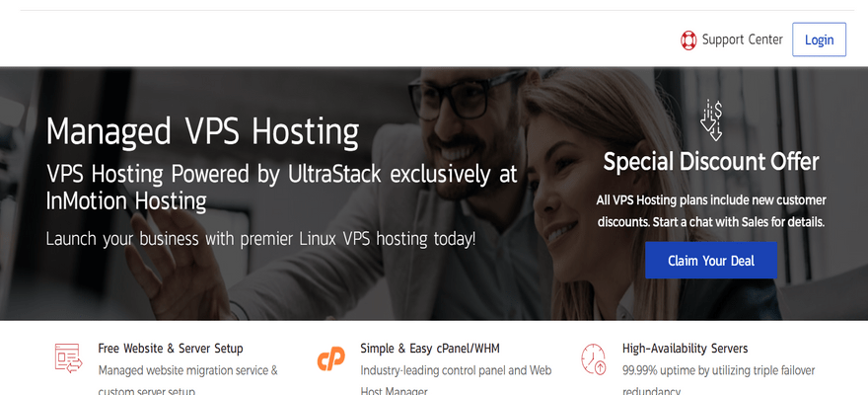Screen dimensions: 868x395
Task: Click the discount dollar arrows icon
Action: (711, 120)
